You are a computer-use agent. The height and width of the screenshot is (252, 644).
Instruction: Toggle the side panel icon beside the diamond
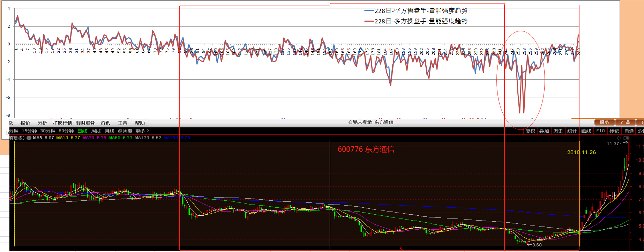(626, 138)
